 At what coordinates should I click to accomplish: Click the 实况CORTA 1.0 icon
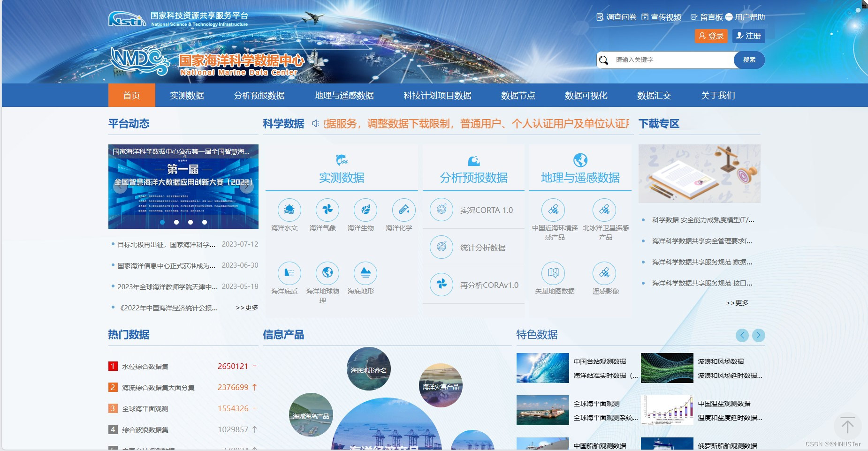(442, 210)
